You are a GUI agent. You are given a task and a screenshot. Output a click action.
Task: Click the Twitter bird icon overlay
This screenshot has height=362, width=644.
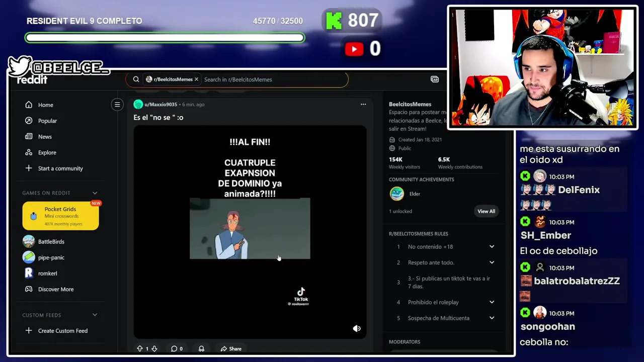(21, 66)
